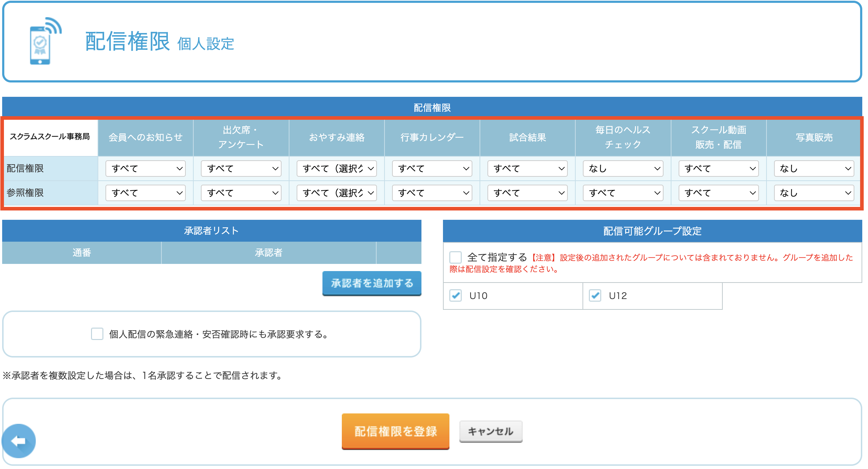Open 参照権限 dropdown for 出欠席・アンケート
Screen dimensions: 868x469
(241, 193)
